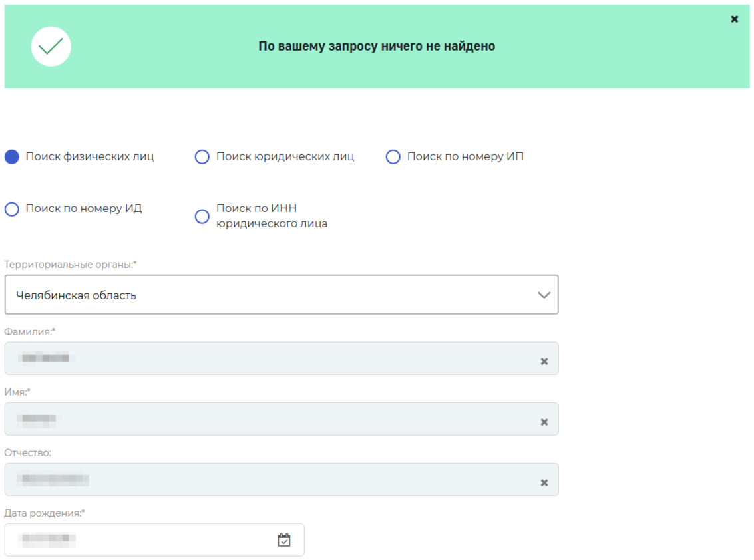Focus the Фамилия text input
The width and height of the screenshot is (754, 560).
coord(266,358)
